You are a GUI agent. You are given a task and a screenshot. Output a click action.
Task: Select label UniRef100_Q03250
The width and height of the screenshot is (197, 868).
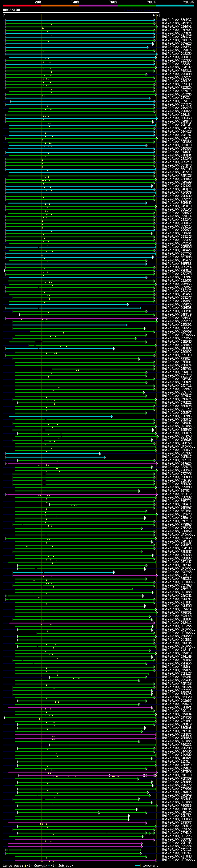point(177,54)
